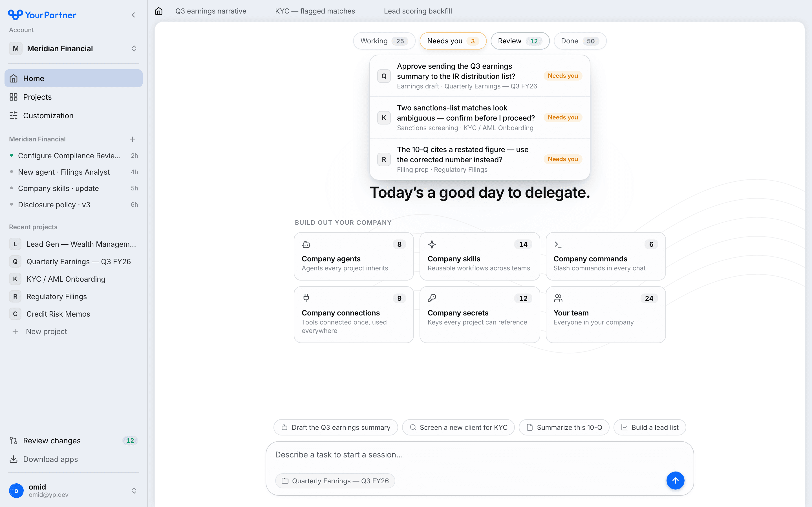Expand the omid user profile menu

(74, 491)
